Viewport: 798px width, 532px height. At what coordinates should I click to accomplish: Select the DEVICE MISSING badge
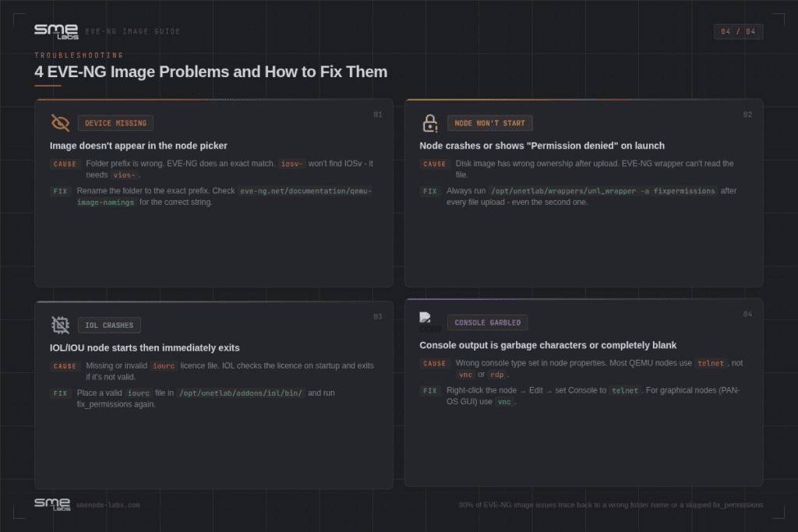click(115, 123)
